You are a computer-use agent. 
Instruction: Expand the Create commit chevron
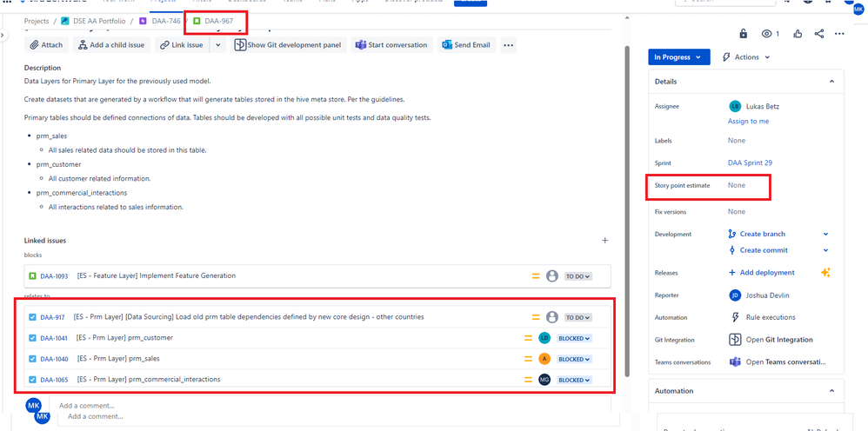point(826,250)
